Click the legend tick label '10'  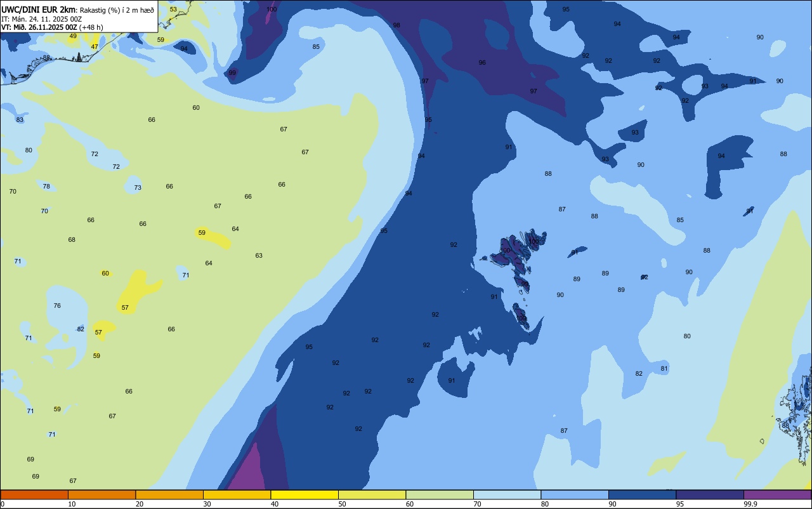72,504
